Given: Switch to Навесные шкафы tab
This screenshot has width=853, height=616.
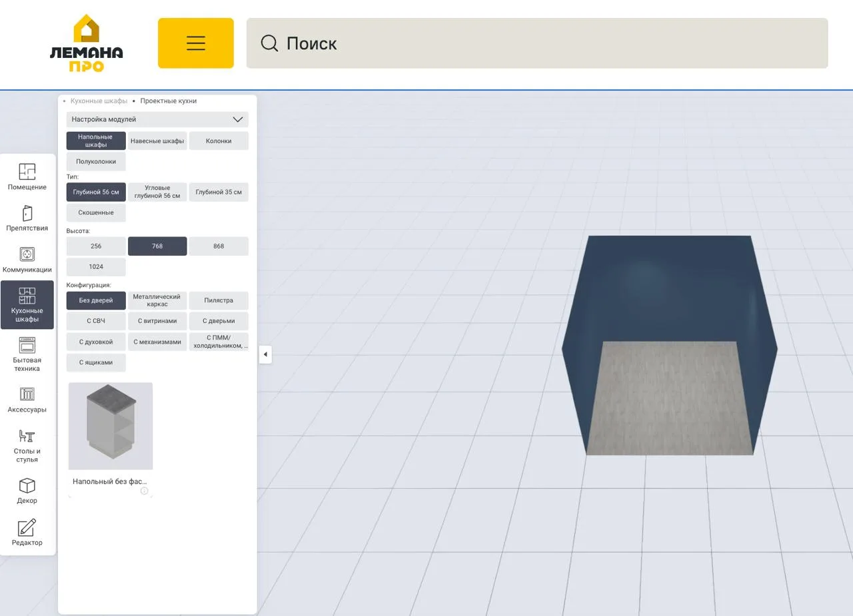Looking at the screenshot, I should coord(157,141).
